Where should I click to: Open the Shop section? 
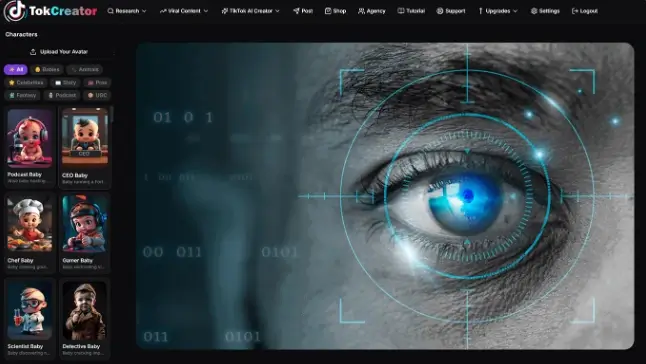pos(335,11)
